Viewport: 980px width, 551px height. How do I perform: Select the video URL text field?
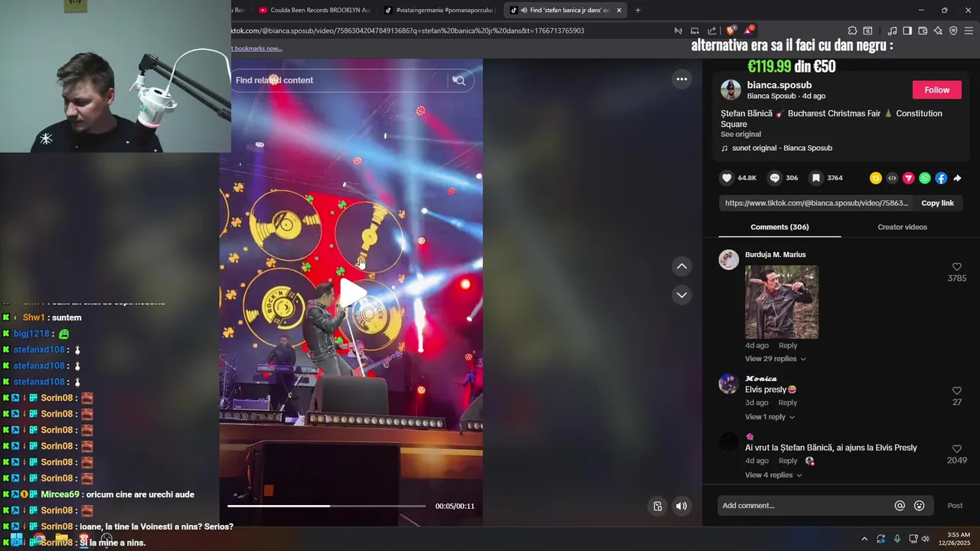816,203
